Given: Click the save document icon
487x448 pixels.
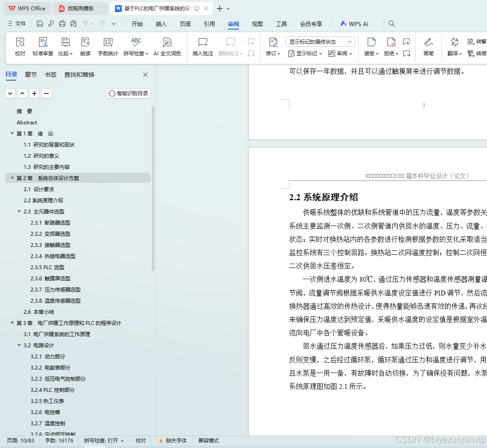Looking at the screenshot, I should [40, 24].
